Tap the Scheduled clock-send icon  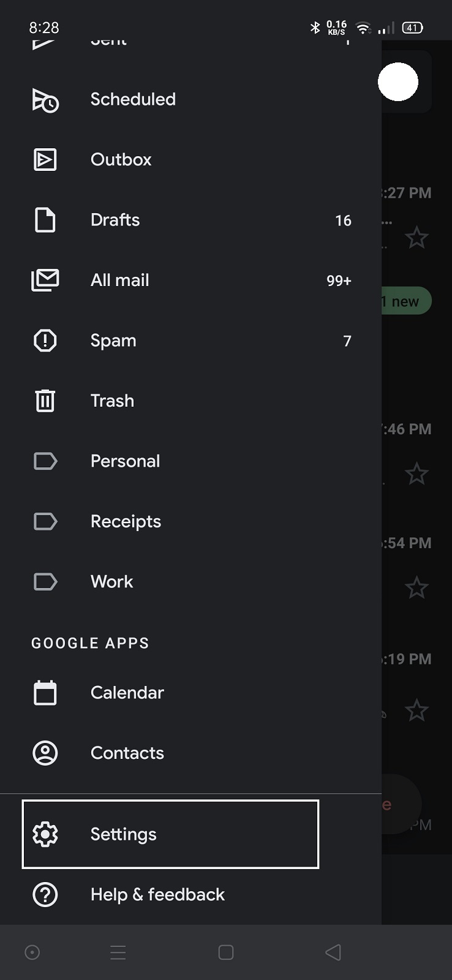tap(45, 100)
